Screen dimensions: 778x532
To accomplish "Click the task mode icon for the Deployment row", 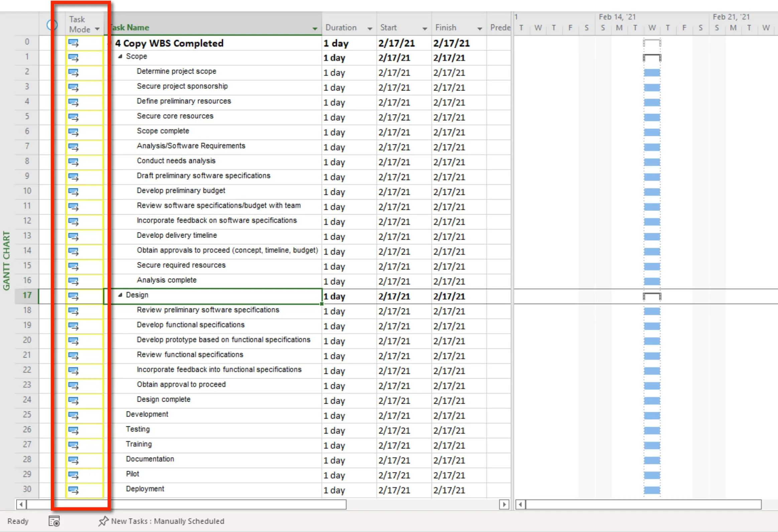I will pyautogui.click(x=73, y=490).
